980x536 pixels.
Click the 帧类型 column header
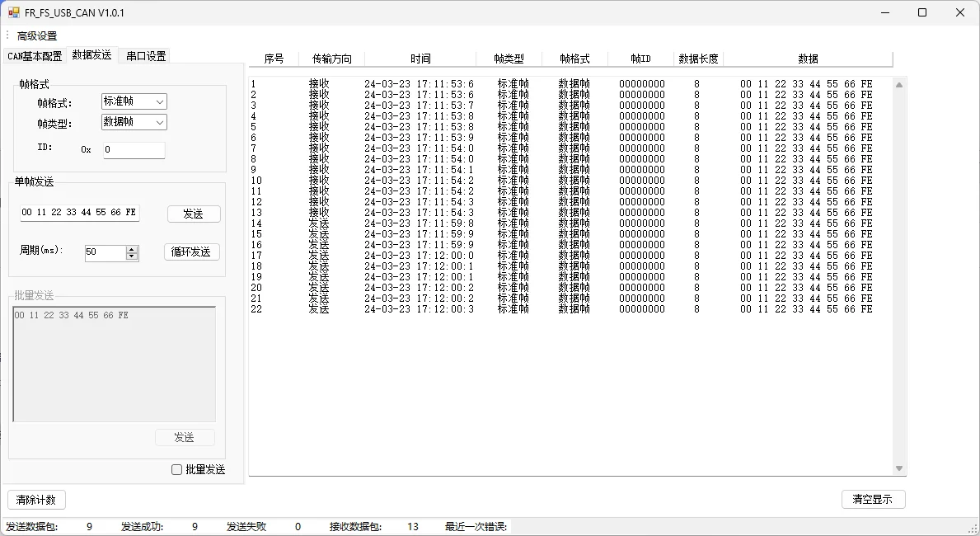tap(509, 59)
